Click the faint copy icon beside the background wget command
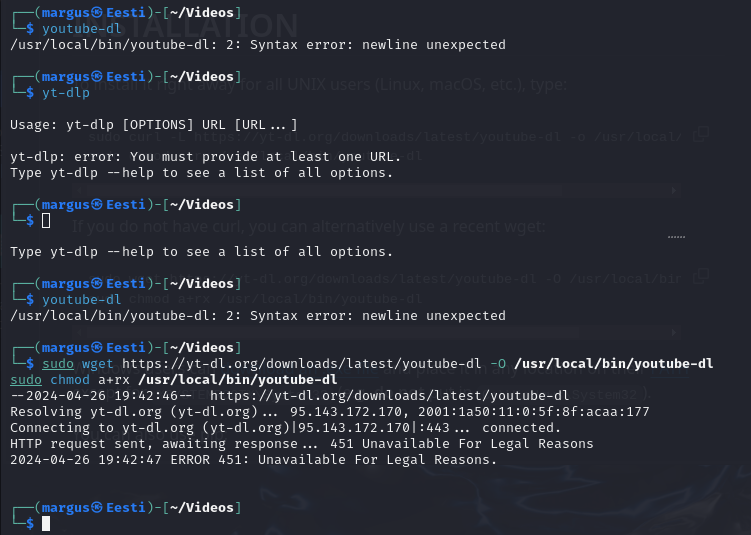 click(x=702, y=275)
